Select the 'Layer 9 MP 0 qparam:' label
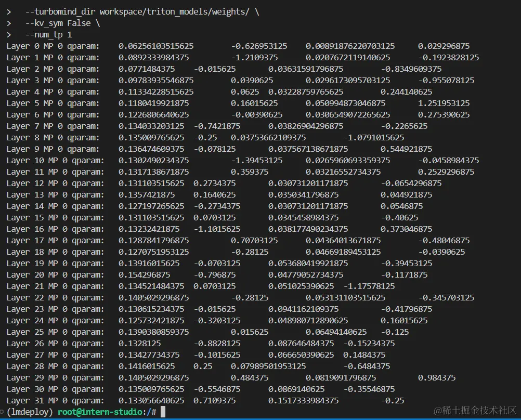 coord(53,149)
